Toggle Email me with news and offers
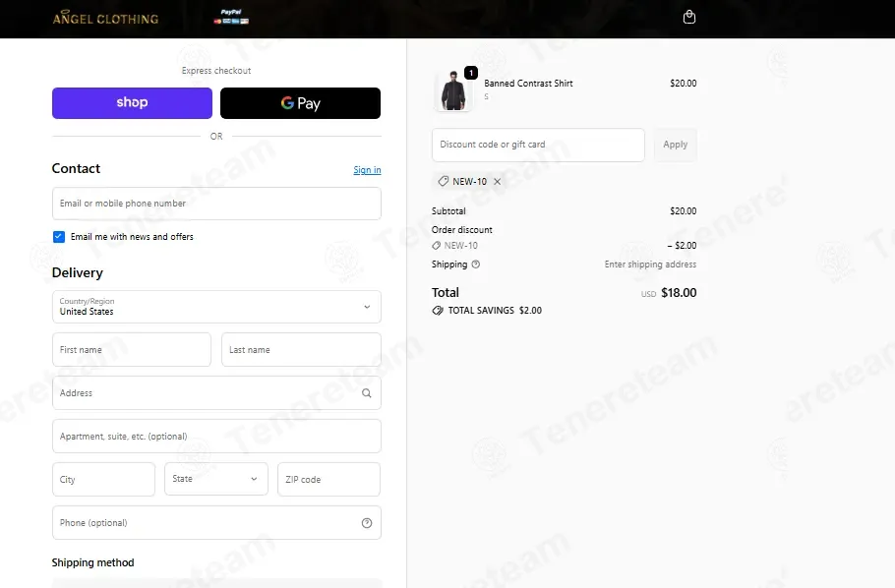The width and height of the screenshot is (895, 588). pyautogui.click(x=59, y=237)
